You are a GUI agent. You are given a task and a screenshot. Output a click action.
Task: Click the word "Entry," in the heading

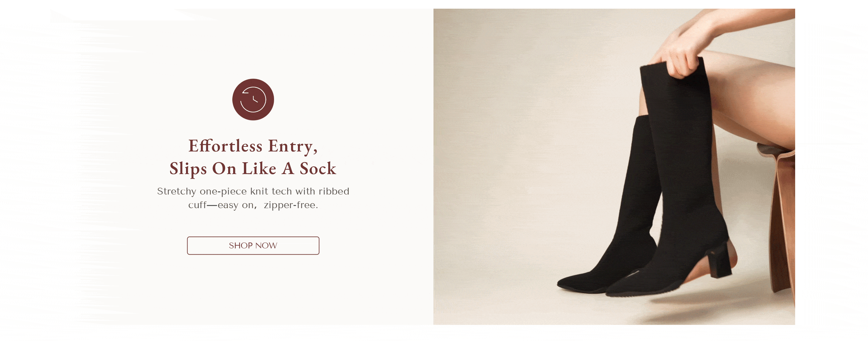pyautogui.click(x=293, y=147)
